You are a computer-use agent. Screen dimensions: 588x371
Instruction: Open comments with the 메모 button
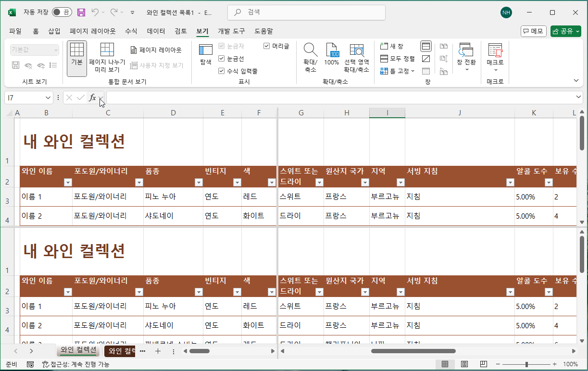coord(534,31)
